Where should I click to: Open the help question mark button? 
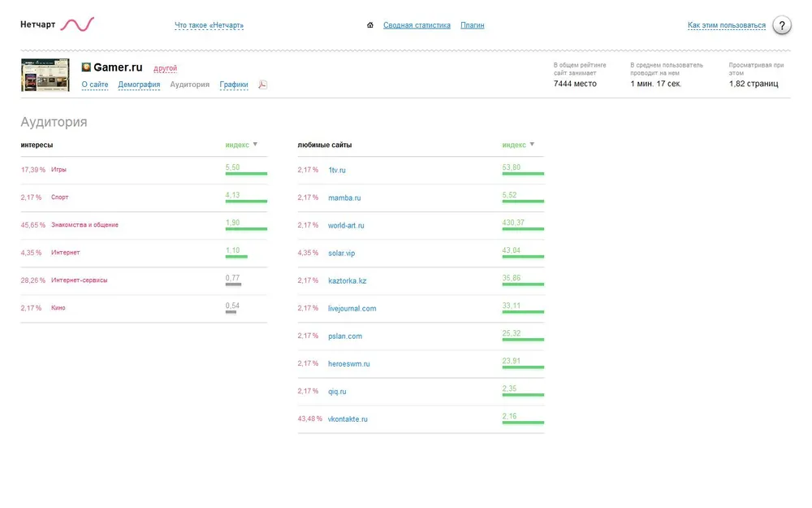pos(781,25)
